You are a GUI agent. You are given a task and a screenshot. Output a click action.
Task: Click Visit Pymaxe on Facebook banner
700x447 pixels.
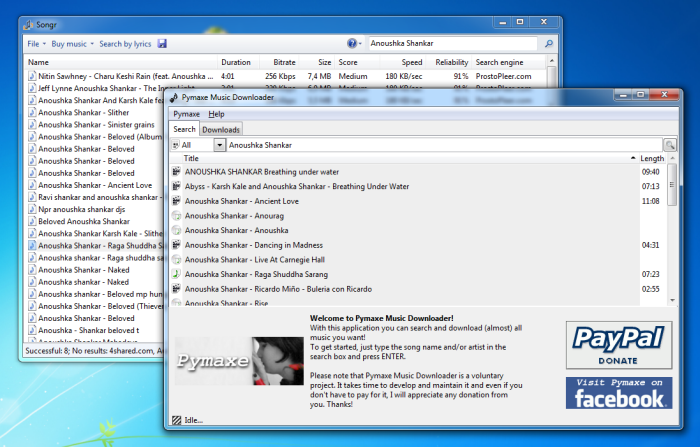point(618,393)
